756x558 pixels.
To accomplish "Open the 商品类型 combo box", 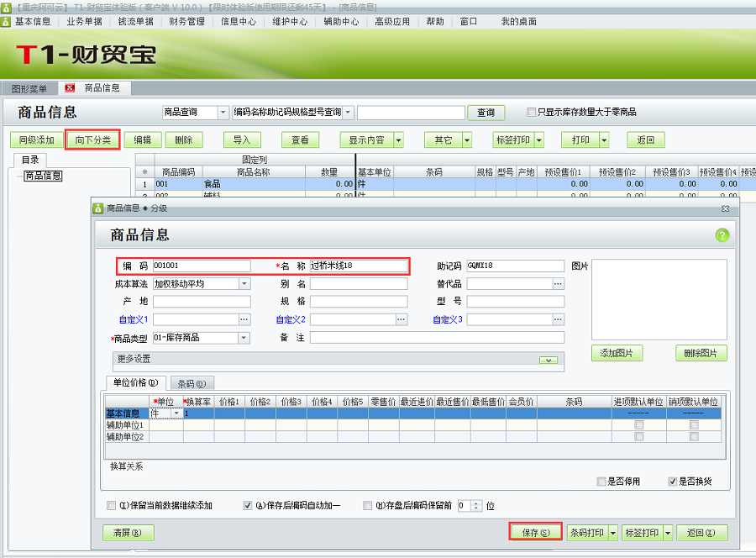I will [x=244, y=338].
